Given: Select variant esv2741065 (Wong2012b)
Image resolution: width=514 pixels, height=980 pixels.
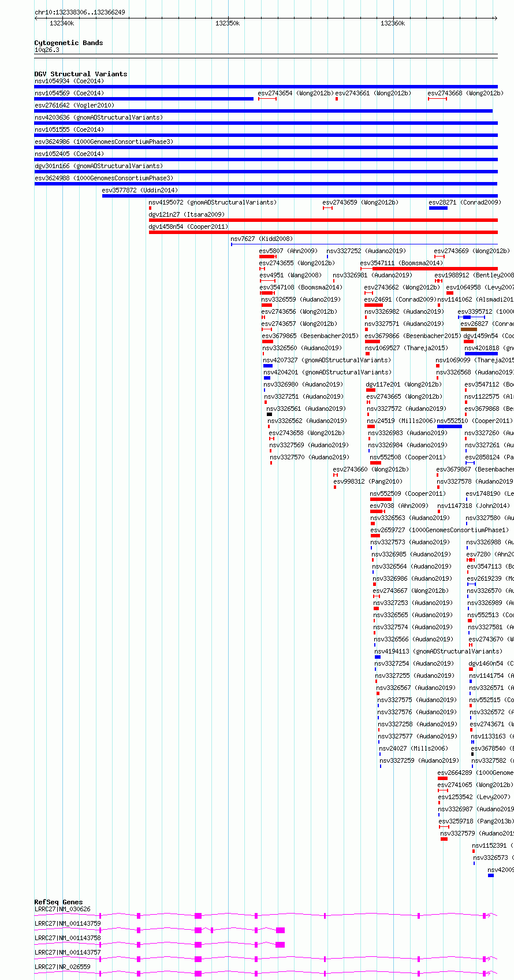Looking at the screenshot, I should tap(475, 785).
